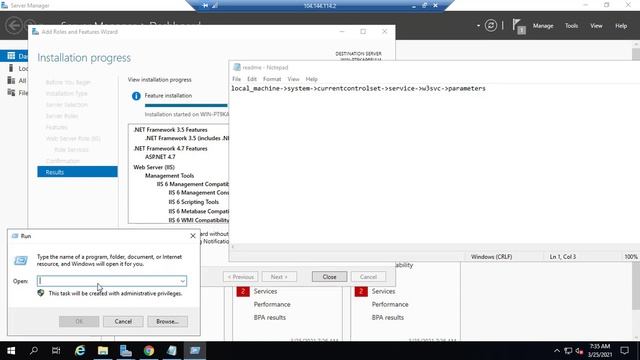Switch to Server Manager on the taskbar

point(126,351)
